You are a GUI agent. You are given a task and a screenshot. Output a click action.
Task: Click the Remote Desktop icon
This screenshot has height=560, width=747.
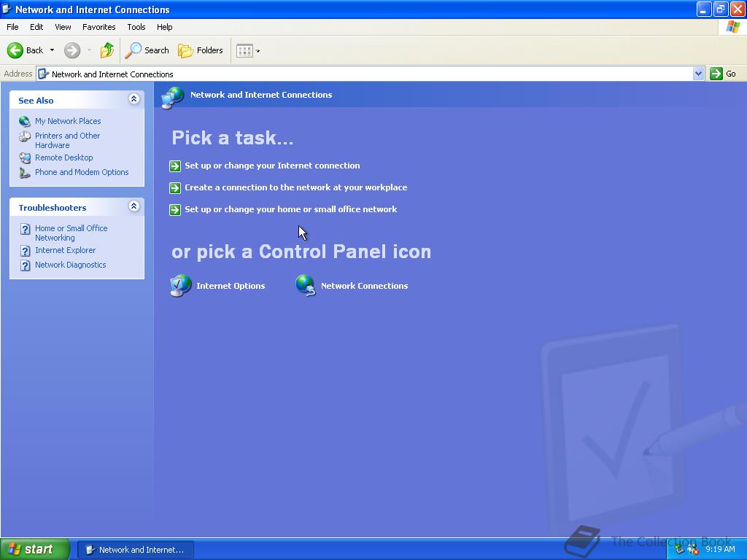[x=25, y=157]
